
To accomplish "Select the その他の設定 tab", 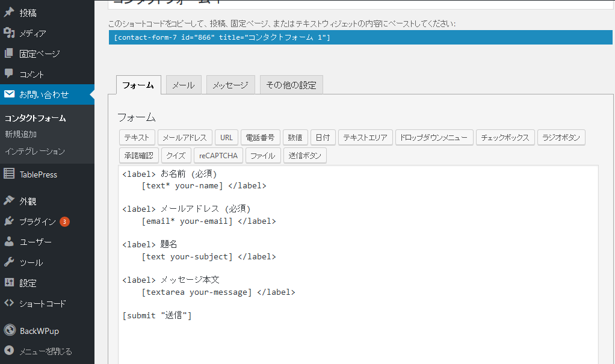I will 291,85.
